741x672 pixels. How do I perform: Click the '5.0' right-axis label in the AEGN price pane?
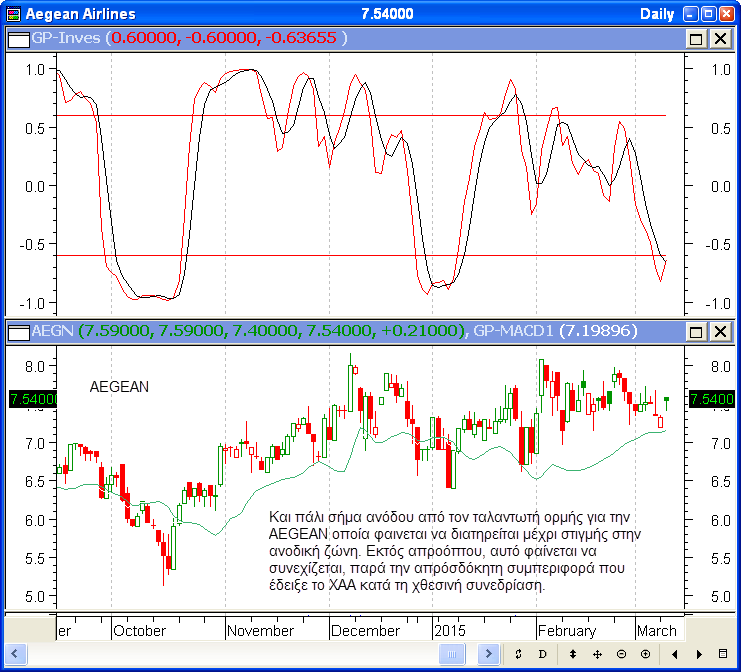pyautogui.click(x=721, y=597)
